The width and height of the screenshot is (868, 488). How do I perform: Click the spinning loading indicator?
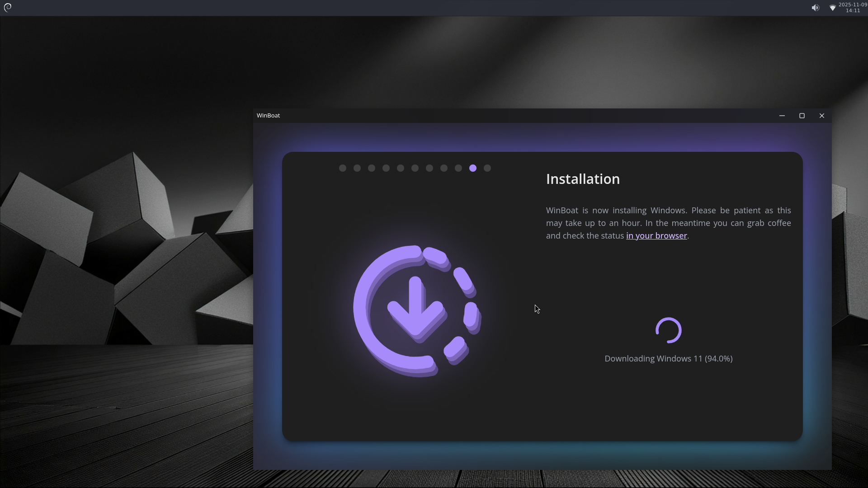(x=668, y=330)
